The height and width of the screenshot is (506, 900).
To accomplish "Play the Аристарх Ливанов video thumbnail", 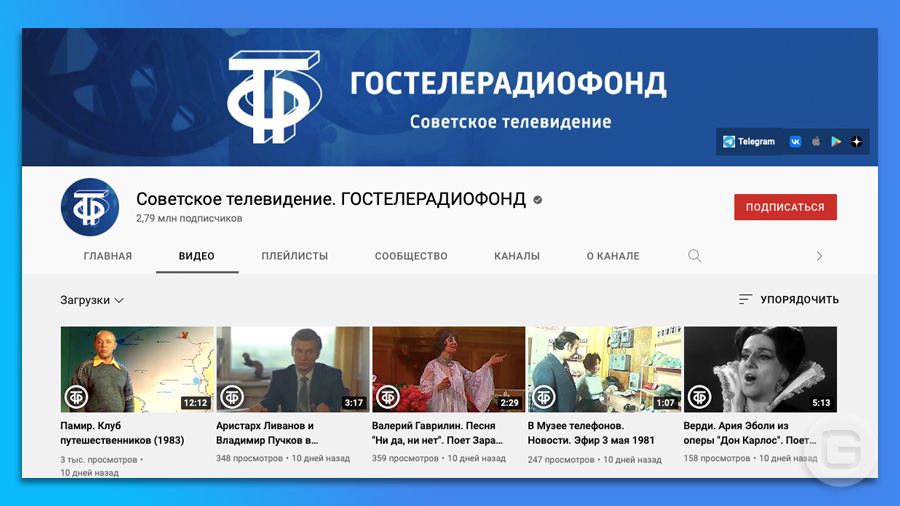I will (293, 369).
